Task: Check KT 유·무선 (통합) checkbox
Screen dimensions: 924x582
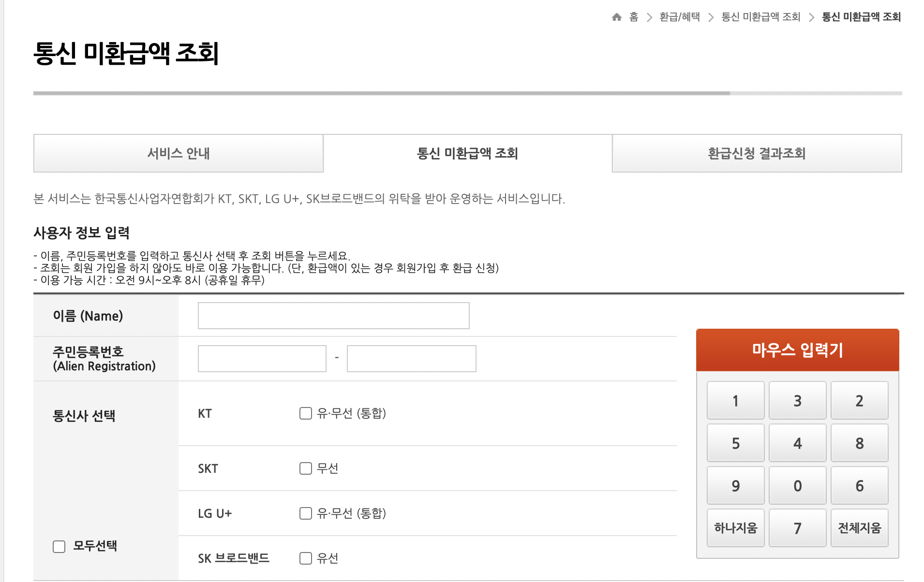Action: 305,413
